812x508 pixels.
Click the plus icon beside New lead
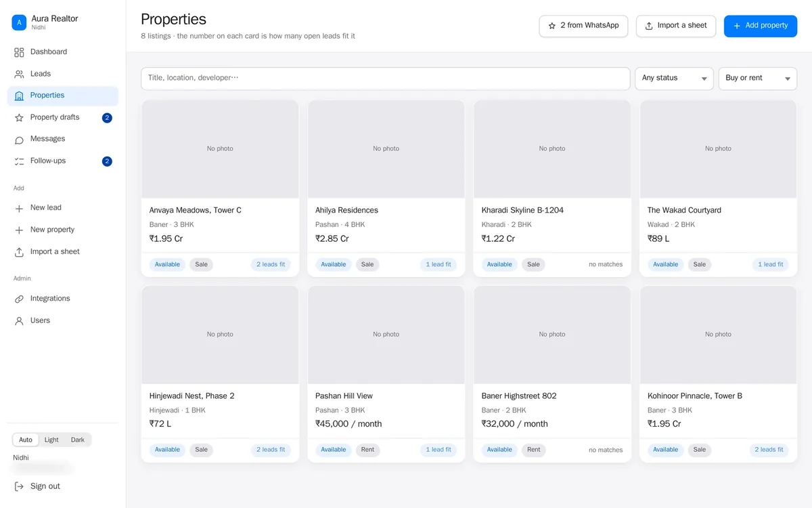click(x=19, y=208)
